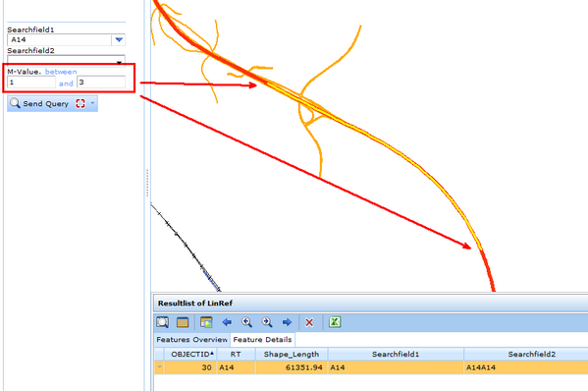
Task: Click the red X remove results icon
Action: [x=309, y=322]
